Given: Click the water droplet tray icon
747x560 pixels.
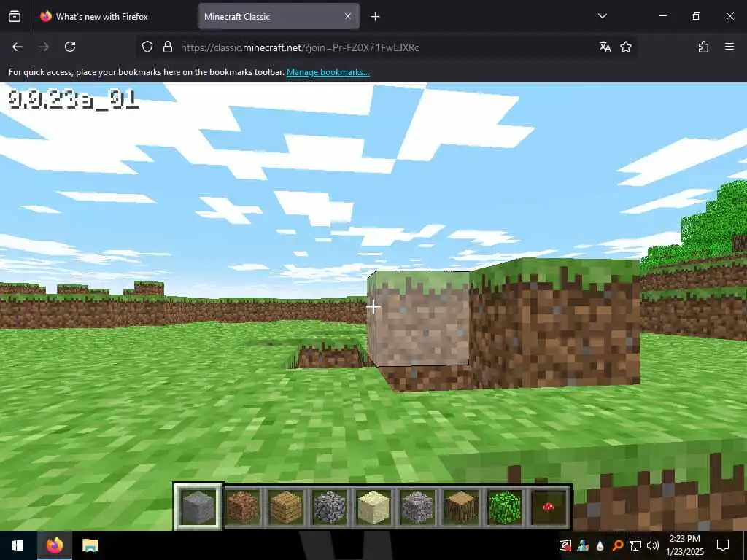Looking at the screenshot, I should (600, 545).
